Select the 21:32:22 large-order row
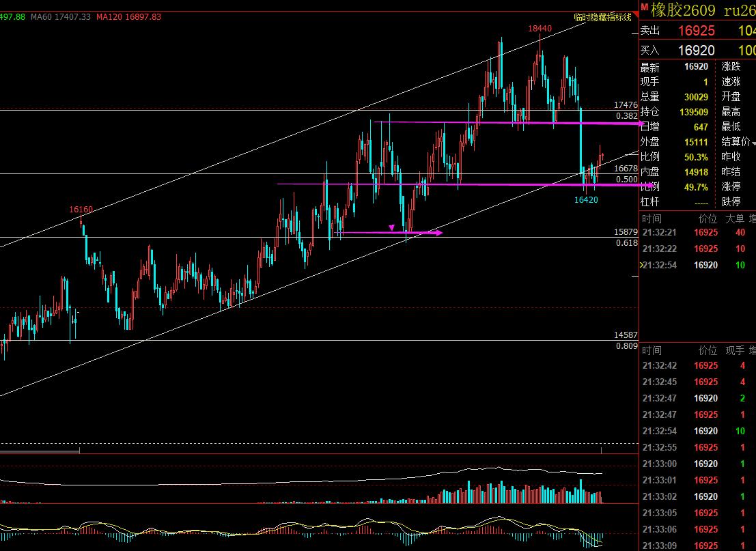This screenshot has height=551, width=756. coord(698,249)
